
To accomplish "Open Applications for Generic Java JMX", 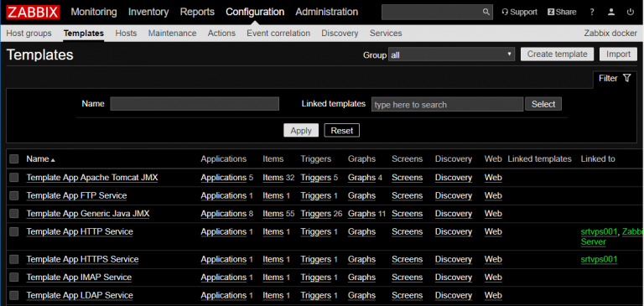I will (223, 214).
